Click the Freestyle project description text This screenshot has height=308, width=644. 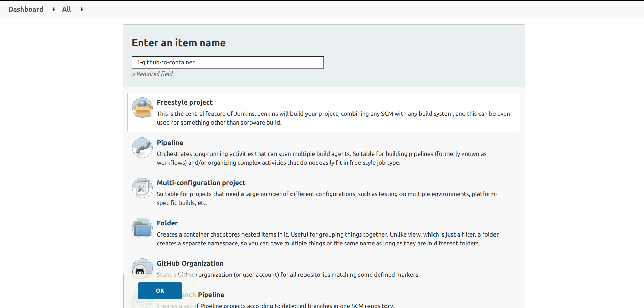click(x=333, y=118)
